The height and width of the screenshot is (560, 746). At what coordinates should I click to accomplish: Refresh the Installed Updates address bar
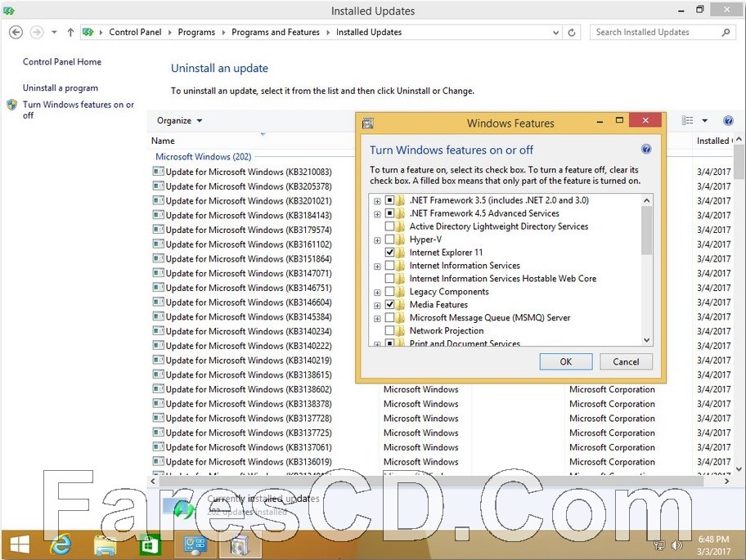(572, 33)
